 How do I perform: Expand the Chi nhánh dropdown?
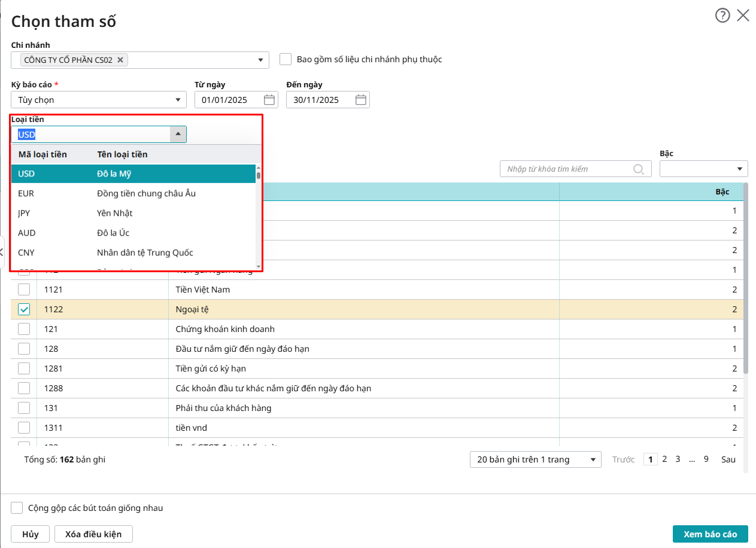click(260, 60)
